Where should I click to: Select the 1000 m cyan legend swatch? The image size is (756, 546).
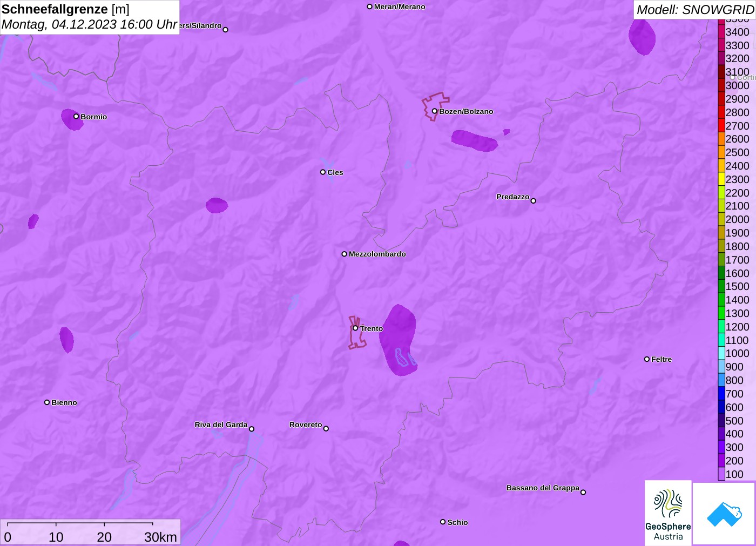(721, 353)
